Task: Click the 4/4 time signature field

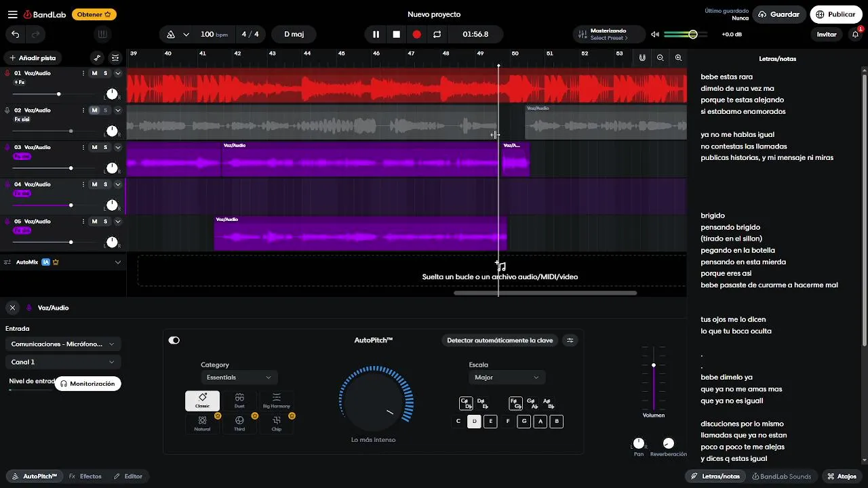Action: click(251, 34)
